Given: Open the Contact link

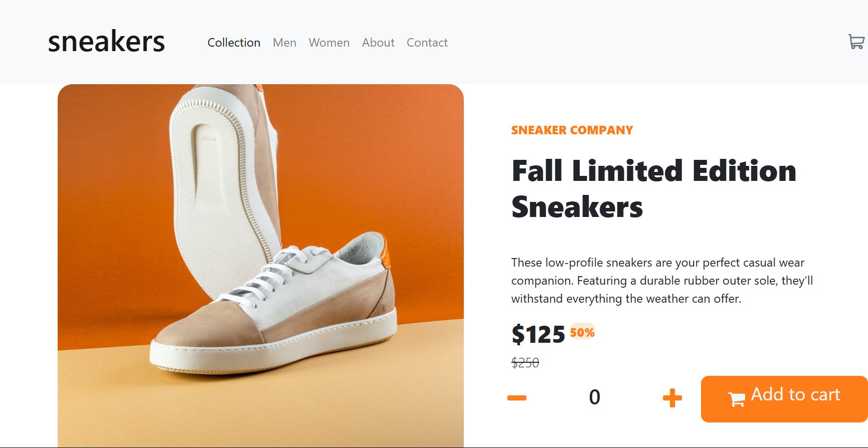Looking at the screenshot, I should [x=427, y=43].
